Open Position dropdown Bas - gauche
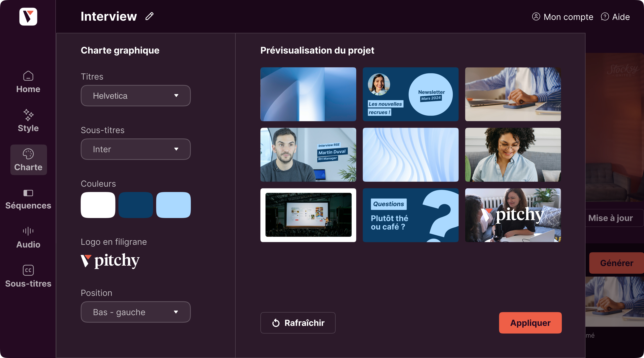 (x=136, y=312)
